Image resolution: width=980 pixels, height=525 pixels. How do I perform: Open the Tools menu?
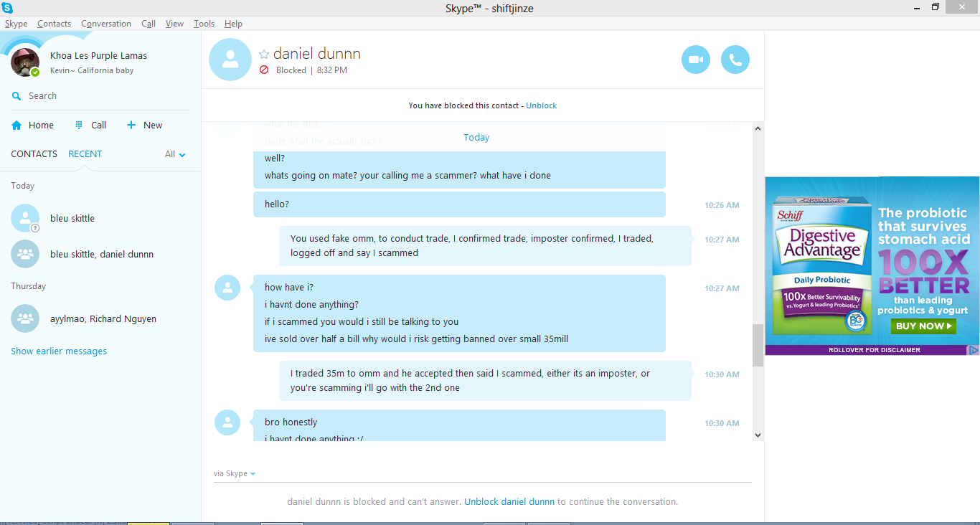click(x=204, y=24)
